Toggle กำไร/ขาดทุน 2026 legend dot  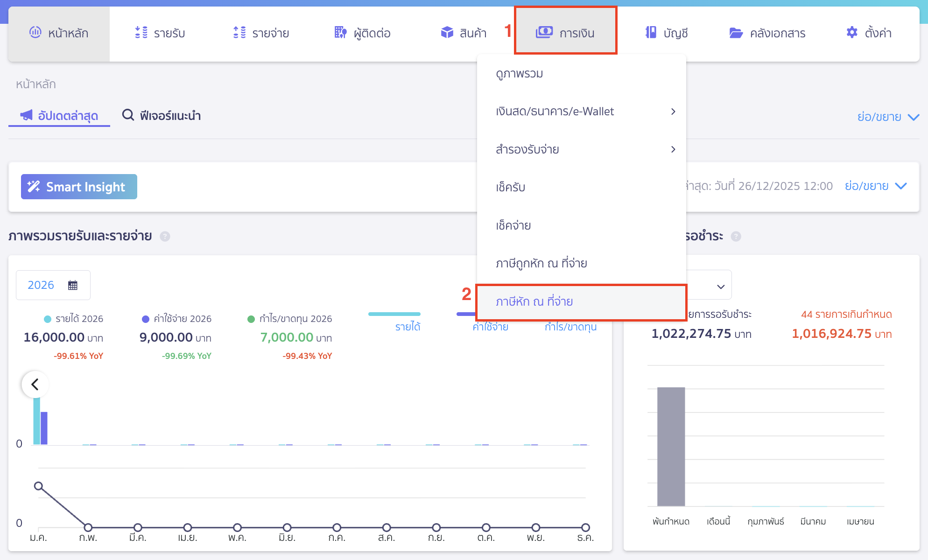pos(251,319)
